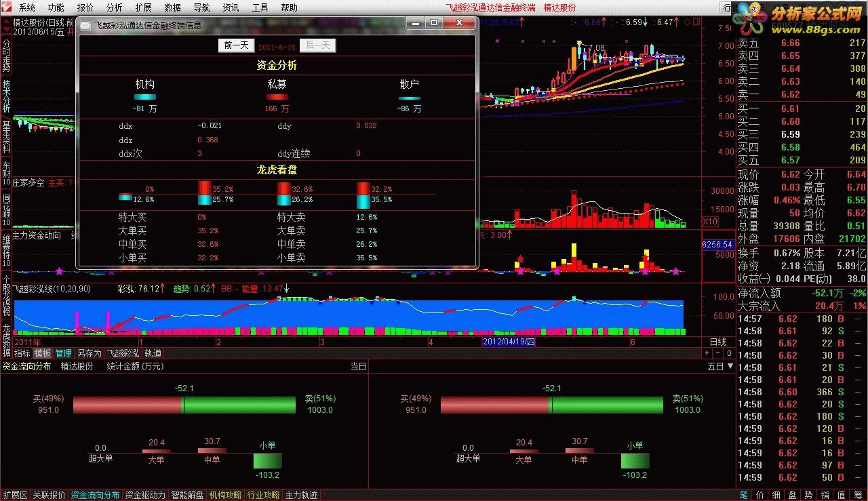The width and height of the screenshot is (868, 501).
Task: Click the 净流入额 -52.1万 row
Action: [x=802, y=294]
